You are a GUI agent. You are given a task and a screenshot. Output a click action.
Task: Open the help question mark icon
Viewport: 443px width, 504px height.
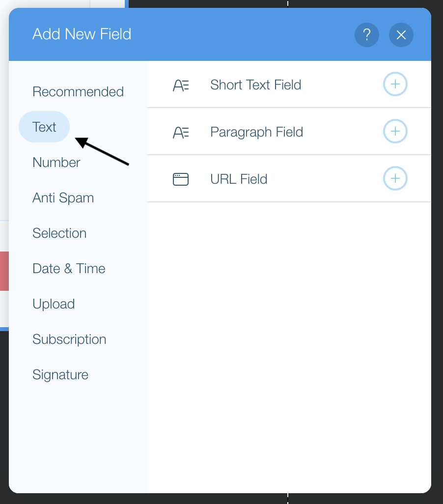tap(366, 34)
